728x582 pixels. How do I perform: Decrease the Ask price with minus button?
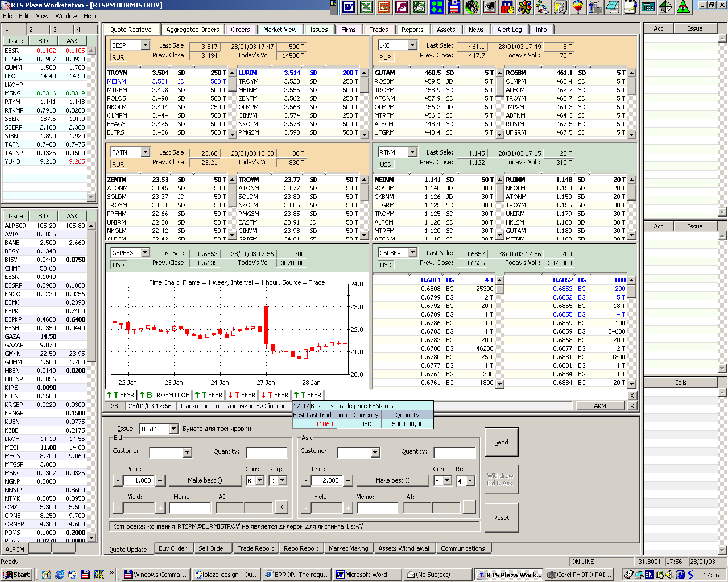pos(305,480)
